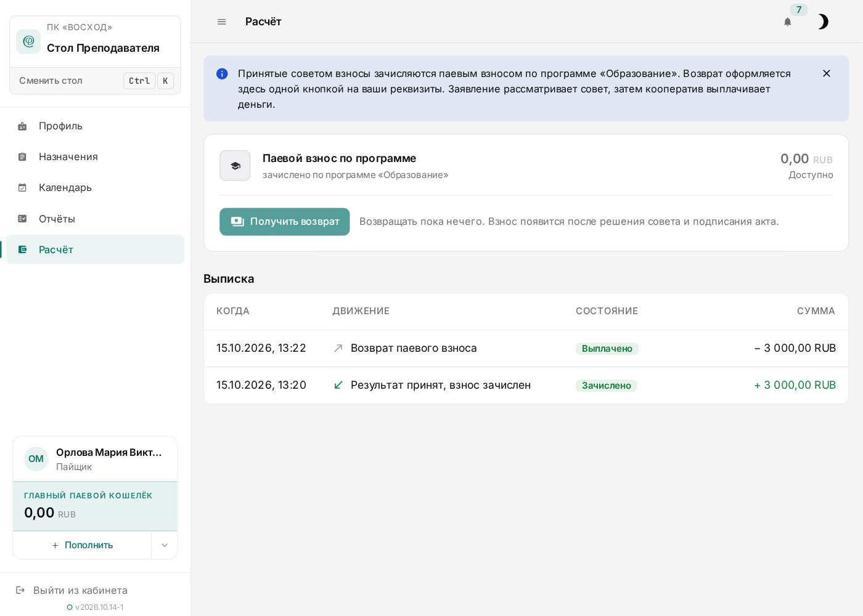The height and width of the screenshot is (616, 863).
Task: Click the ОМ user avatar
Action: coord(36,459)
